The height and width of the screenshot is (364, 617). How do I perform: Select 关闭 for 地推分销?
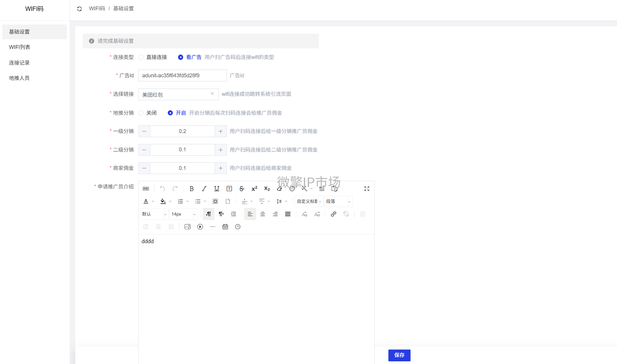(141, 113)
